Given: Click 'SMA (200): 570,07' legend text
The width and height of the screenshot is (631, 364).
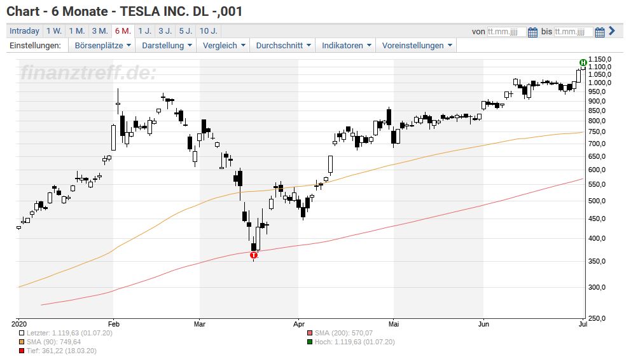Looking at the screenshot, I should (343, 333).
